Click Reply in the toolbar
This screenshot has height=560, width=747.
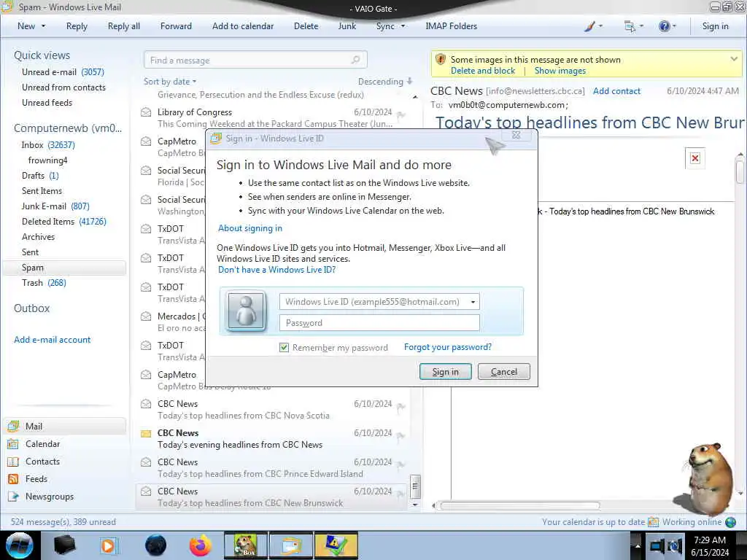click(x=77, y=26)
